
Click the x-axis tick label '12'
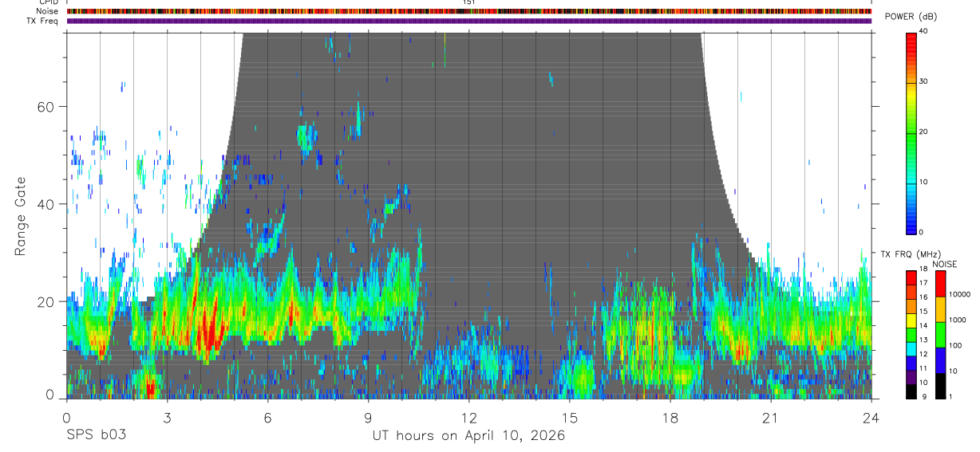[x=468, y=418]
